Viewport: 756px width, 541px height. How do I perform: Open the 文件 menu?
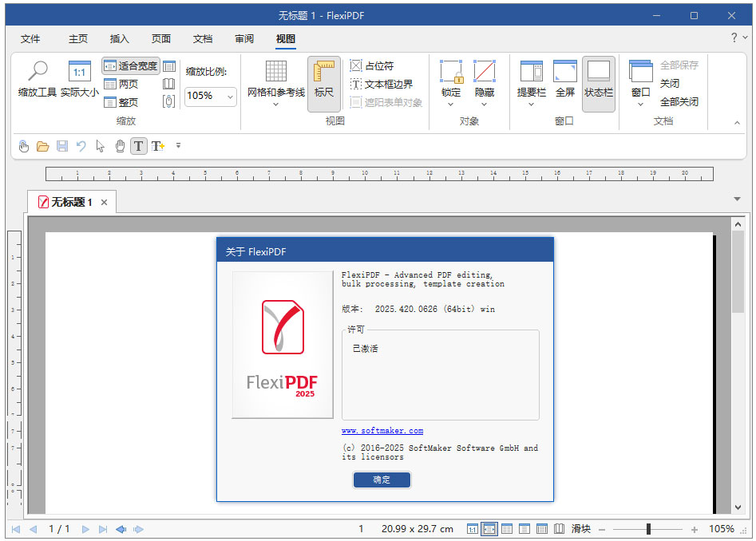(30, 39)
